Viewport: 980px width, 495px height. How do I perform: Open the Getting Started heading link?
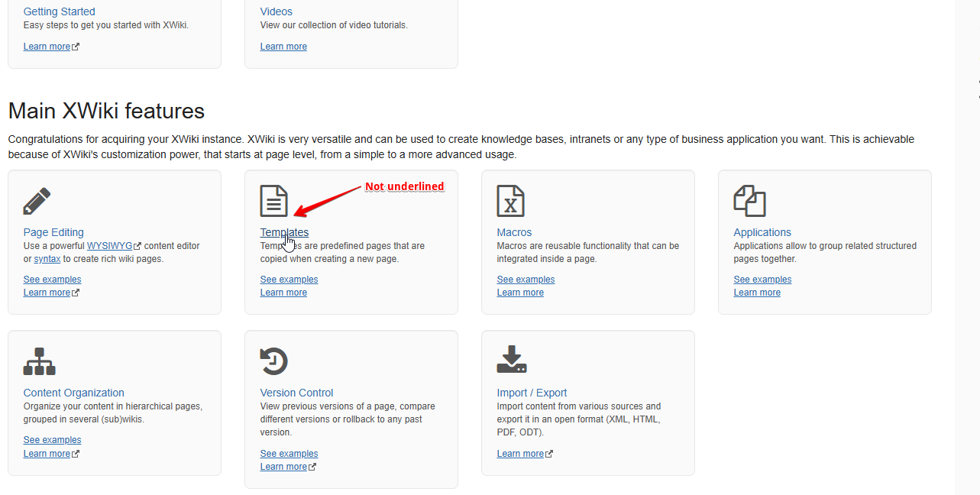59,11
